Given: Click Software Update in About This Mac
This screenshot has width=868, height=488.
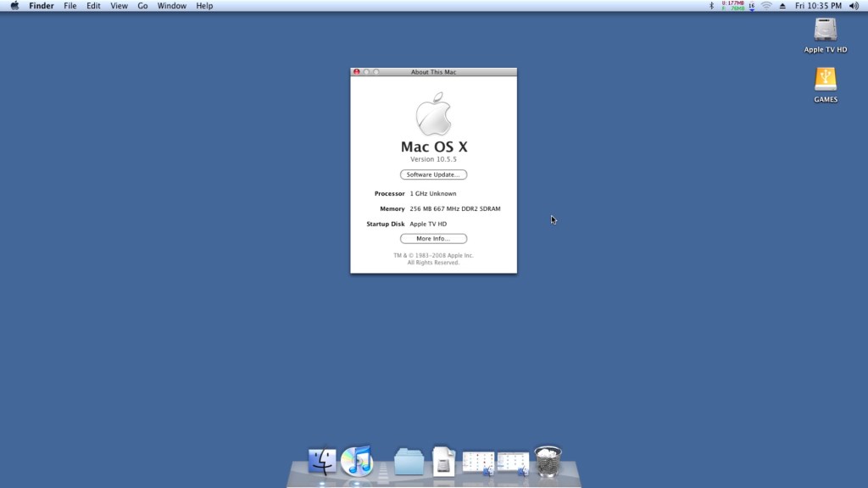Looking at the screenshot, I should tap(433, 175).
